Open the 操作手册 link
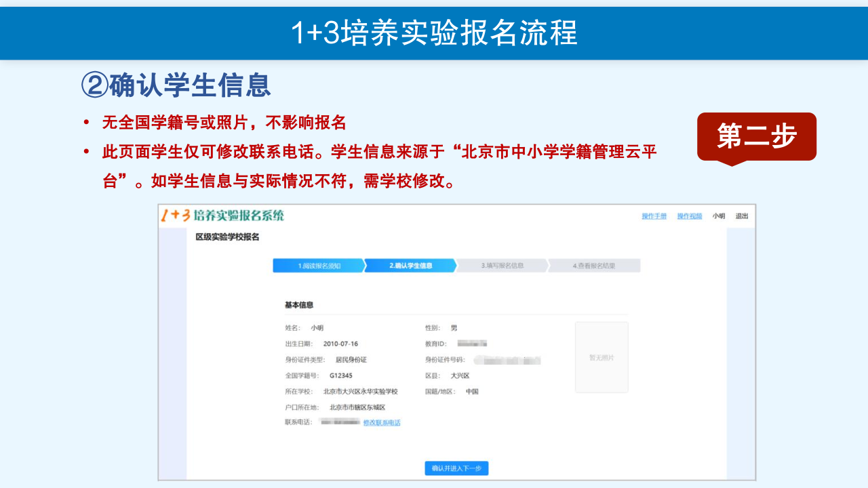Viewport: 868px width, 488px height. pyautogui.click(x=654, y=216)
